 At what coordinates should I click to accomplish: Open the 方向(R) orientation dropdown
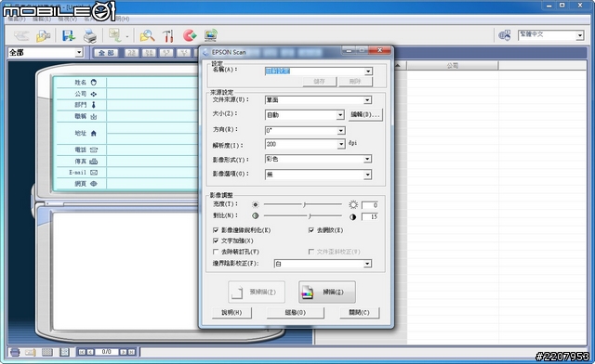(x=341, y=131)
